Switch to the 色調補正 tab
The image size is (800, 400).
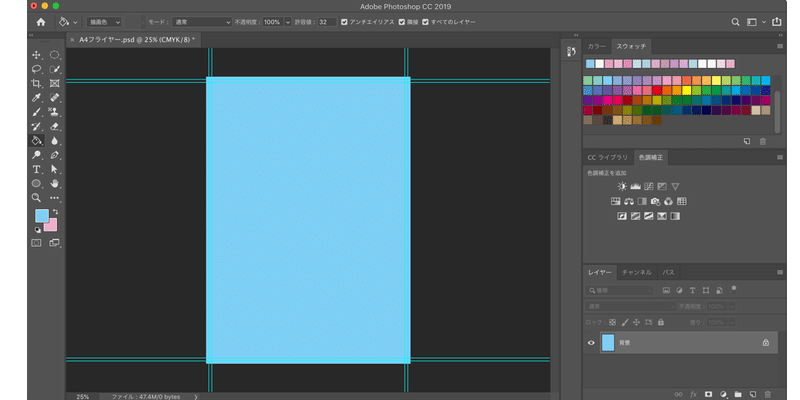[x=651, y=158]
